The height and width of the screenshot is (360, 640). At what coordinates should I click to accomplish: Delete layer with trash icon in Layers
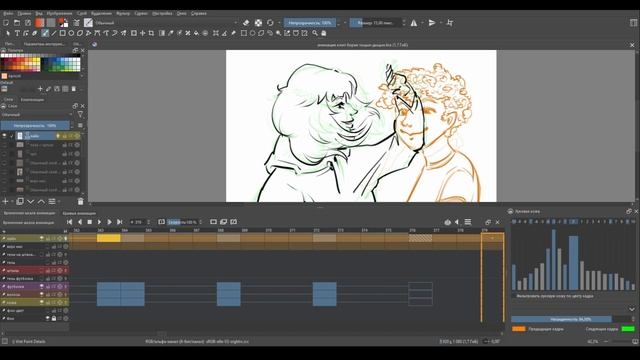click(x=80, y=201)
